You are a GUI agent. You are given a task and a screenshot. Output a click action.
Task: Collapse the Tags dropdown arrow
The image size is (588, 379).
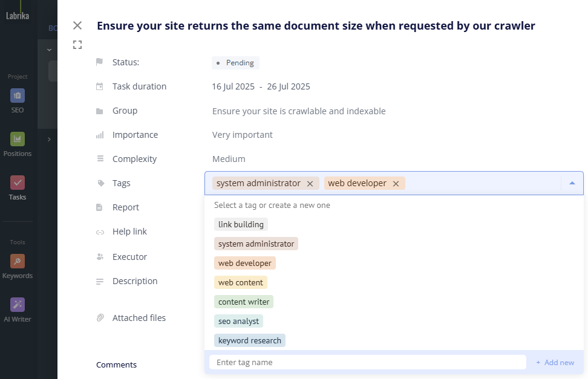(x=572, y=183)
